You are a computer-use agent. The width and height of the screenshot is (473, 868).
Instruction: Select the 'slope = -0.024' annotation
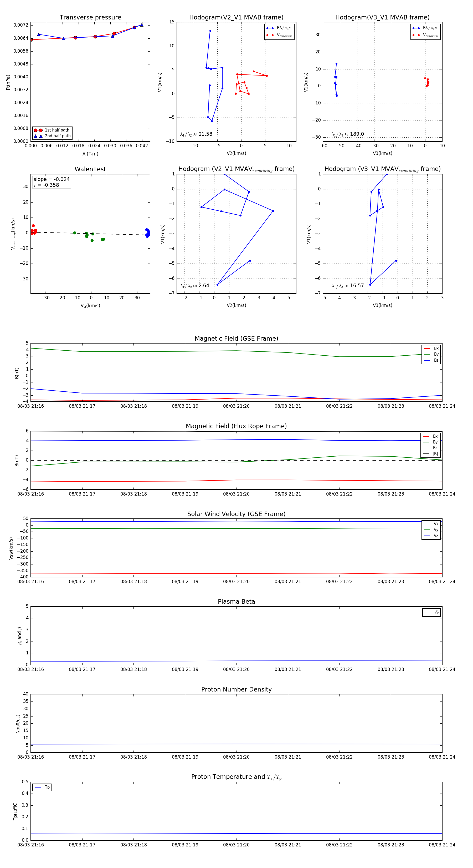pyautogui.click(x=52, y=179)
